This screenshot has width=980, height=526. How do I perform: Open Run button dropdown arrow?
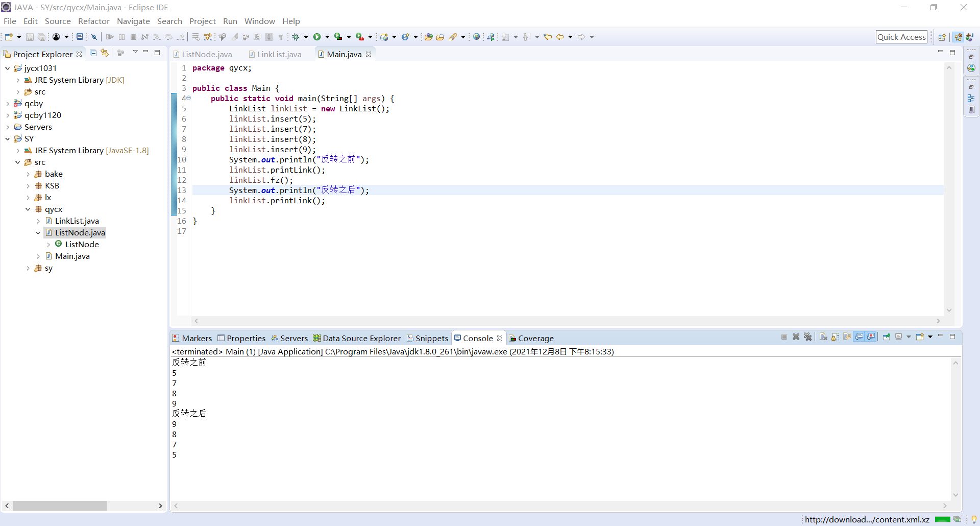point(327,37)
